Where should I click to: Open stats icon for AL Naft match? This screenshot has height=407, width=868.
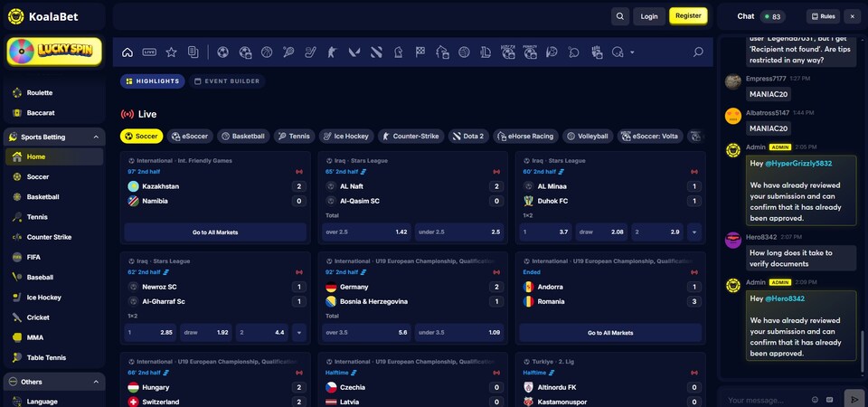(x=363, y=172)
